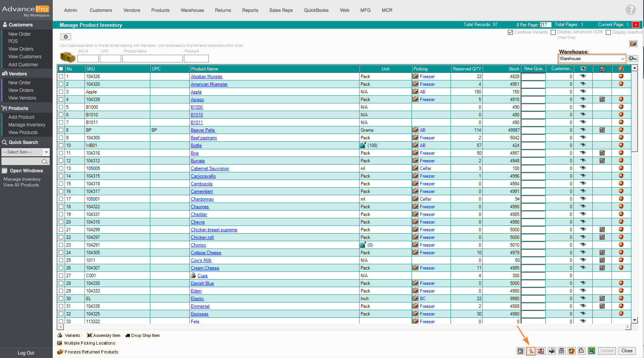Image resolution: width=644 pixels, height=358 pixels.
Task: Open the Reports menu
Action: point(250,10)
